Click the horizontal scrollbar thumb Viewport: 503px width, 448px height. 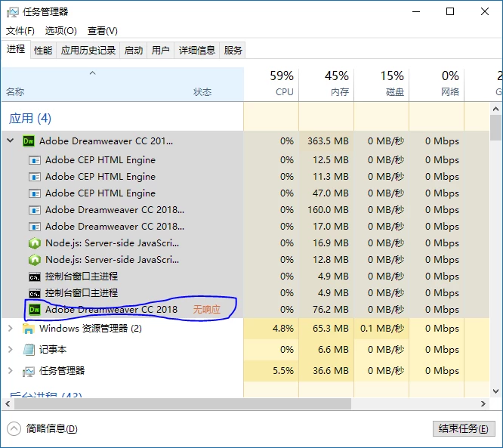point(183,404)
